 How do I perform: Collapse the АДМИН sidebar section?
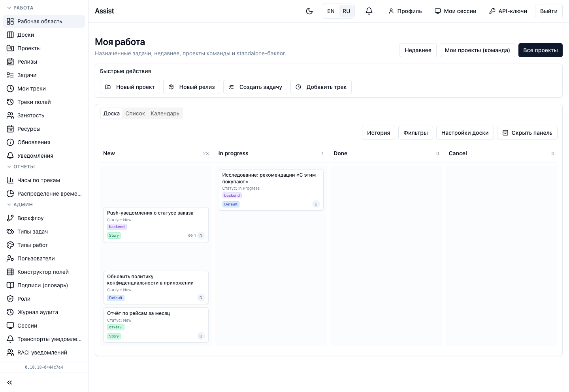click(x=20, y=205)
